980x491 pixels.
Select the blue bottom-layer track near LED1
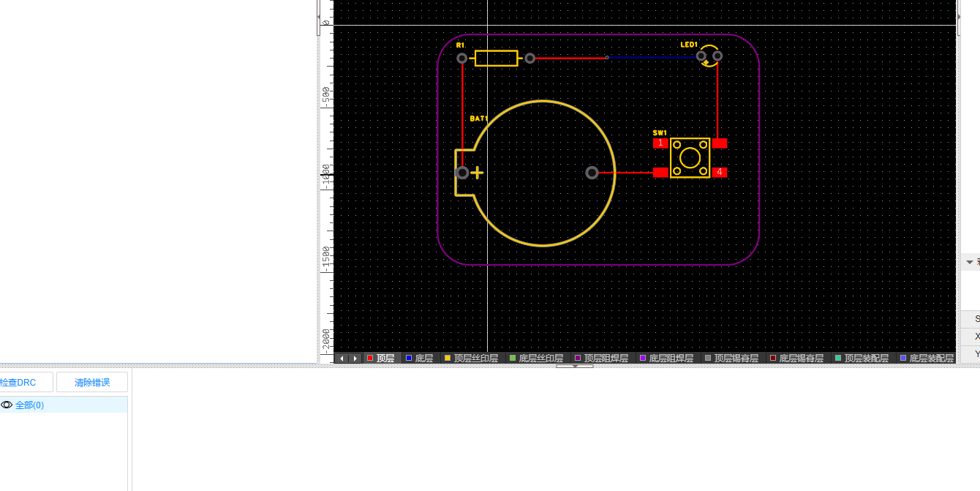pos(651,57)
